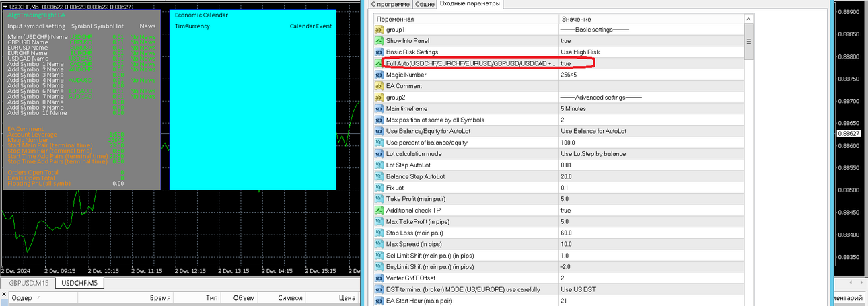This screenshot has width=868, height=306.
Task: Click the icon beside EA Start Hour (main pair)
Action: tap(379, 301)
